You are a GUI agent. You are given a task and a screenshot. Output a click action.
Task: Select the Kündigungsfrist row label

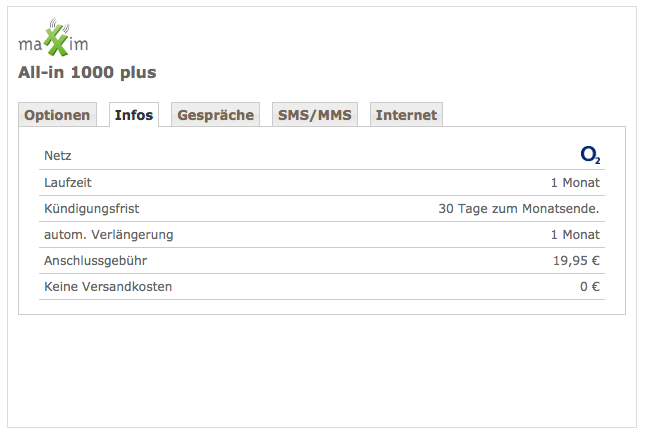pyautogui.click(x=91, y=209)
